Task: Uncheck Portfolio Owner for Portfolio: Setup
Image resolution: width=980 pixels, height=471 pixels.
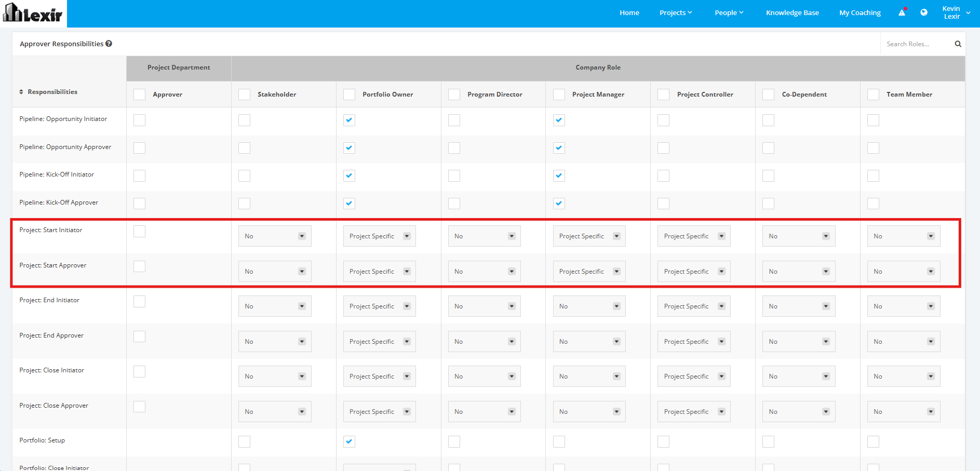Action: coord(349,441)
